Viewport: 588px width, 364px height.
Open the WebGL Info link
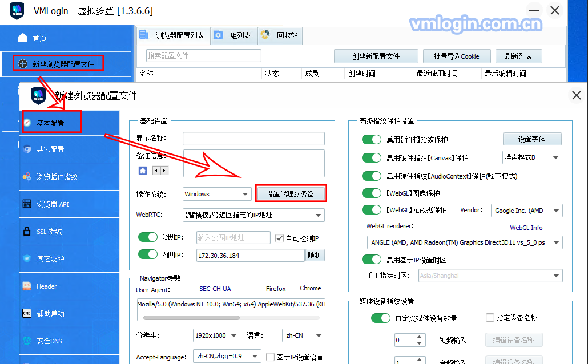point(526,228)
